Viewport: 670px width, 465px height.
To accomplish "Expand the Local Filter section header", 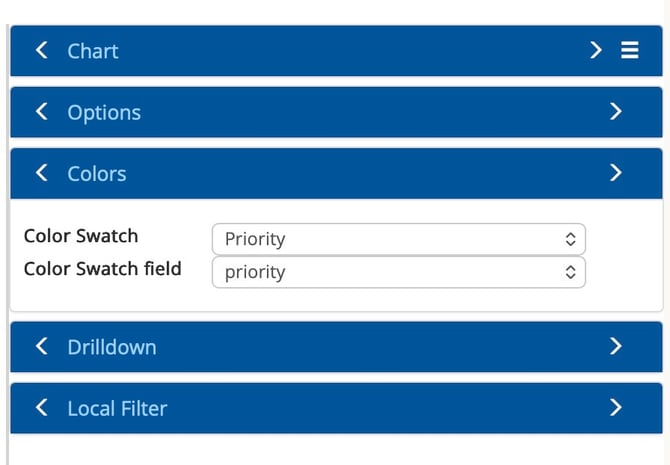I will 117,408.
